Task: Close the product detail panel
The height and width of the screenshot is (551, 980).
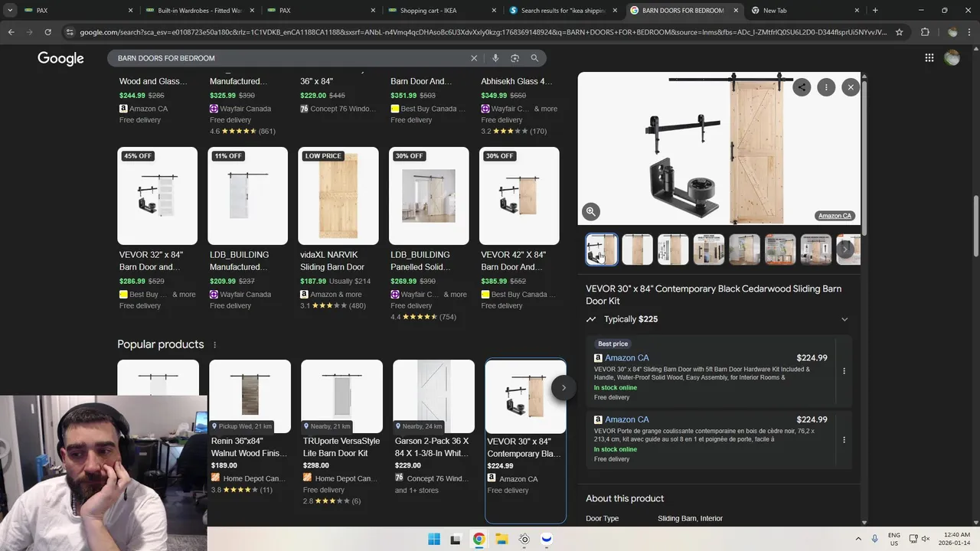Action: (x=851, y=87)
